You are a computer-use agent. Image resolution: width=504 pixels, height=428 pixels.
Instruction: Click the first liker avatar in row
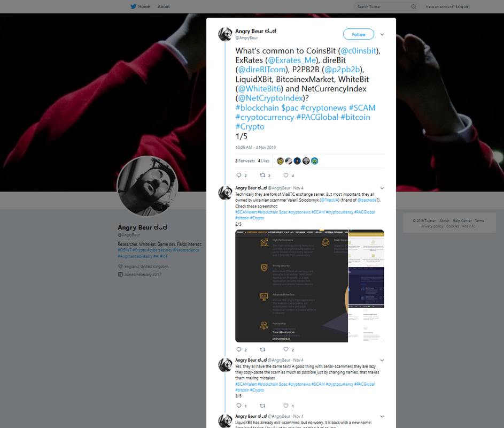point(280,161)
